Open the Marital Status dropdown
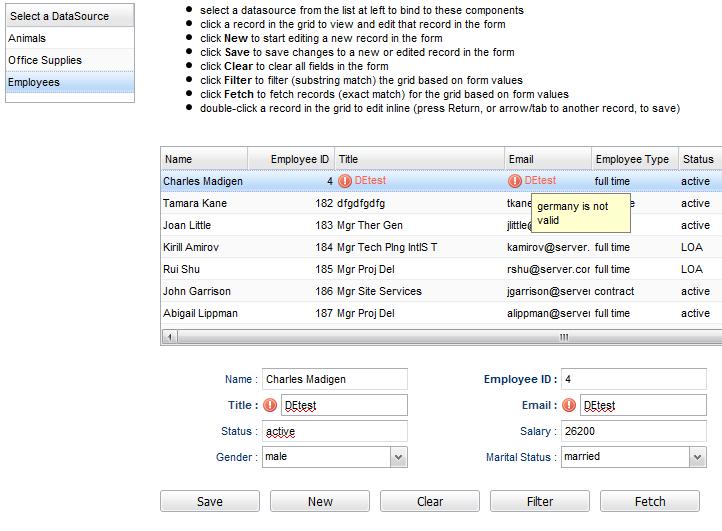The image size is (722, 531). tap(697, 457)
